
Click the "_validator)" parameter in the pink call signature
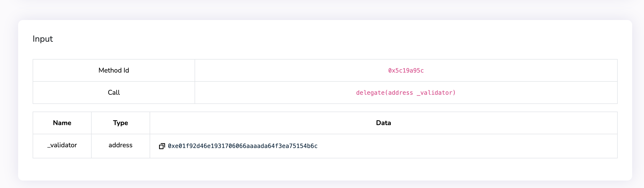pyautogui.click(x=436, y=93)
